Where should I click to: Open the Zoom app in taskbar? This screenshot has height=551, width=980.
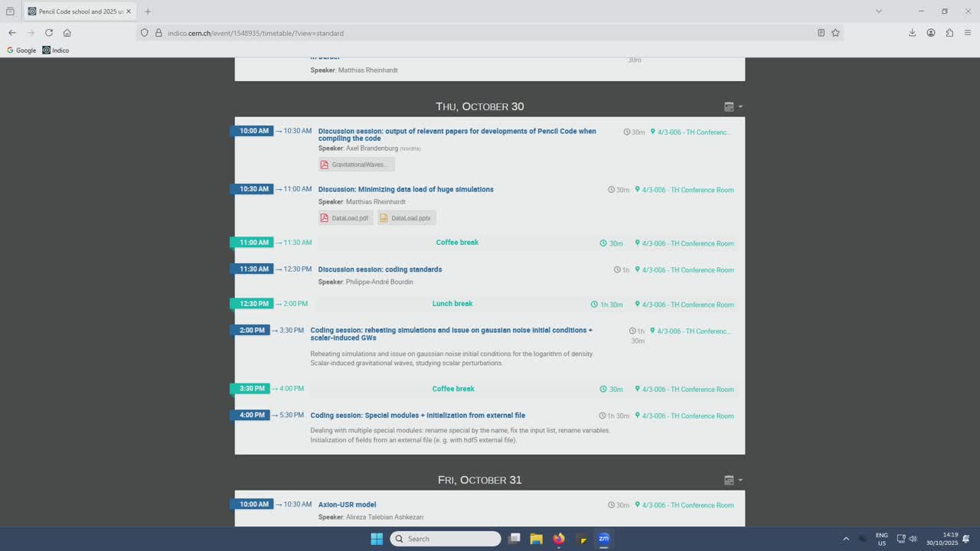click(x=603, y=539)
